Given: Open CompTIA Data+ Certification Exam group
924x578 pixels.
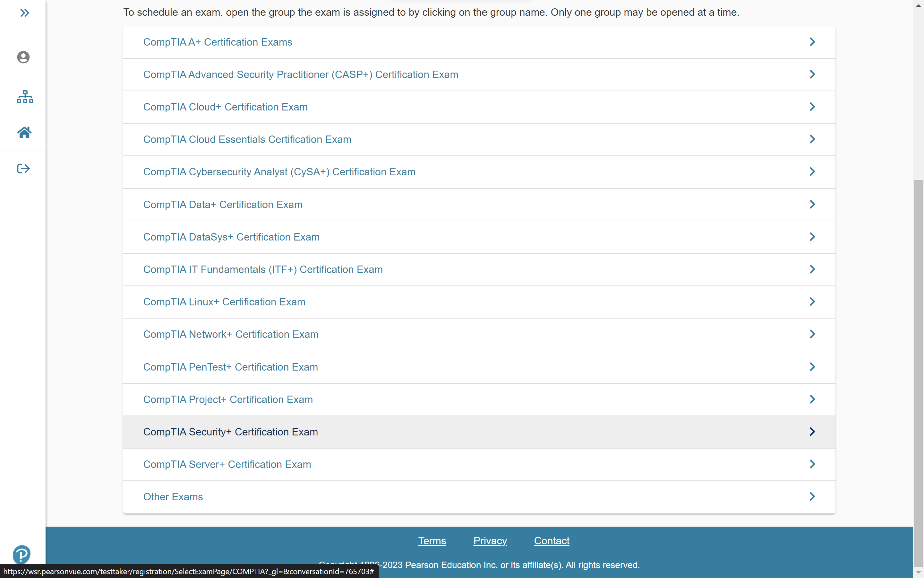Looking at the screenshot, I should pyautogui.click(x=479, y=205).
